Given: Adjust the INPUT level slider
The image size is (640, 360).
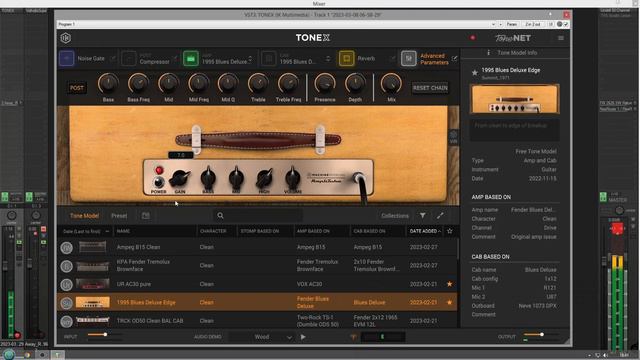Looking at the screenshot, I should (105, 335).
